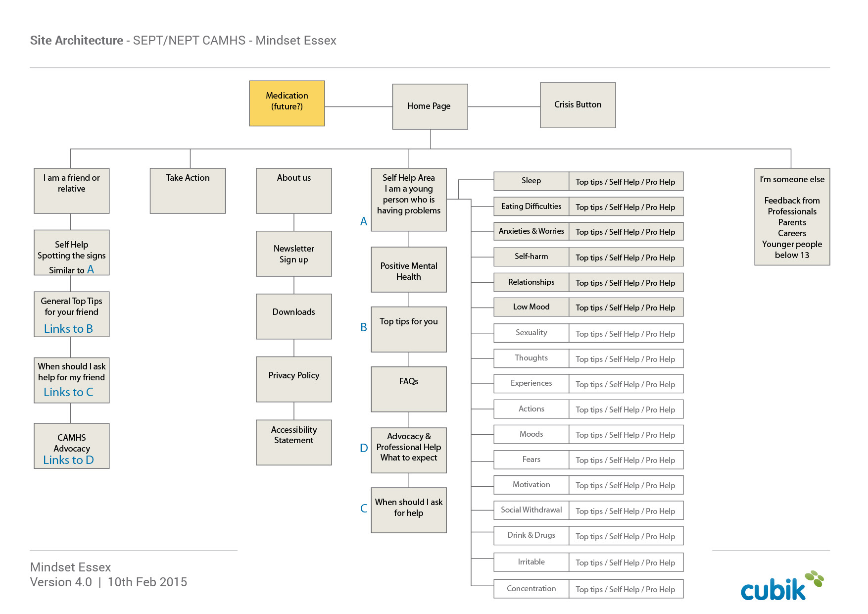Viewport: 868px width, 614px height.
Task: Select the 'I am a friend or relative' box
Action: pyautogui.click(x=72, y=191)
